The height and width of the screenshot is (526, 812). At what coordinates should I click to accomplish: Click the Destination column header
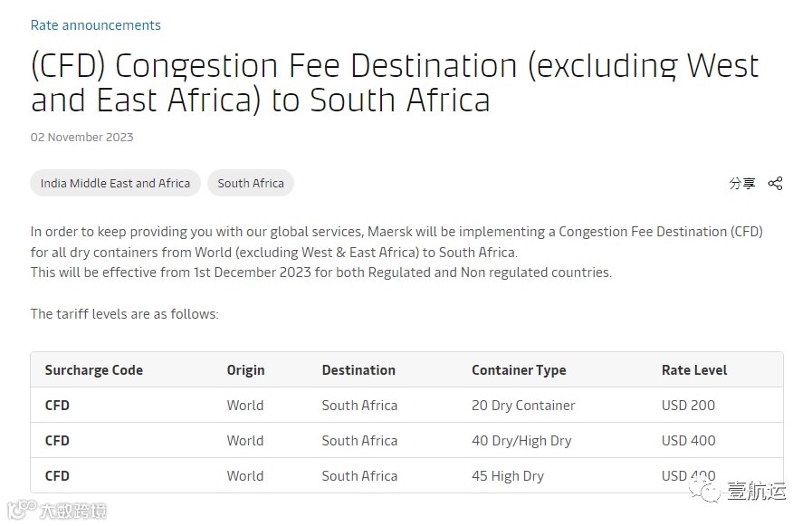358,370
